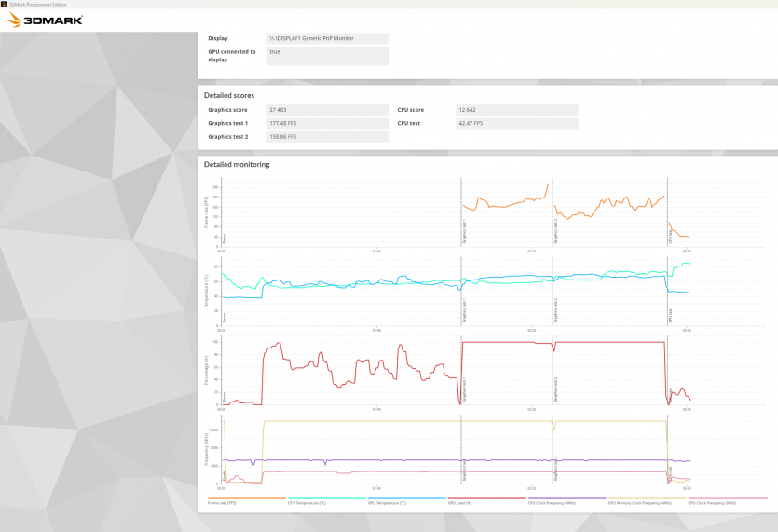Click the CPU score value 12 642
The width and height of the screenshot is (778, 532).
click(x=515, y=110)
